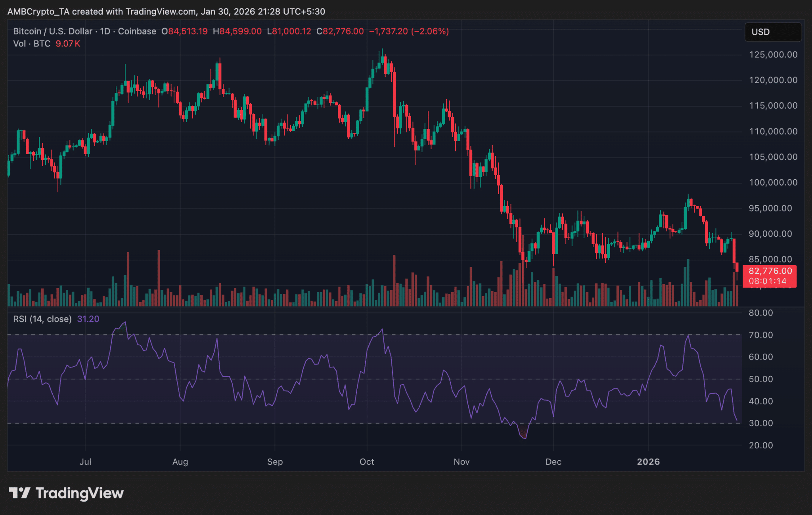Select the open price O84,513.19
The image size is (812, 515).
pyautogui.click(x=185, y=31)
